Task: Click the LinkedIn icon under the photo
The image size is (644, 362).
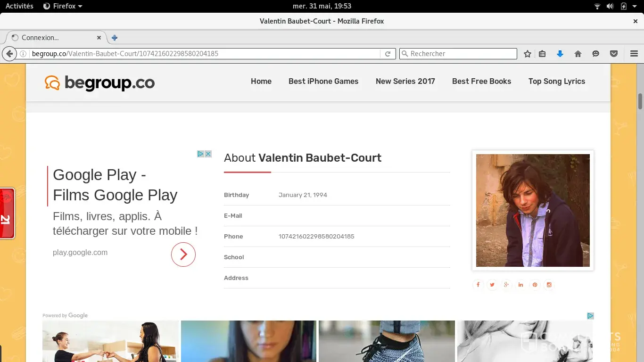Action: click(x=520, y=285)
